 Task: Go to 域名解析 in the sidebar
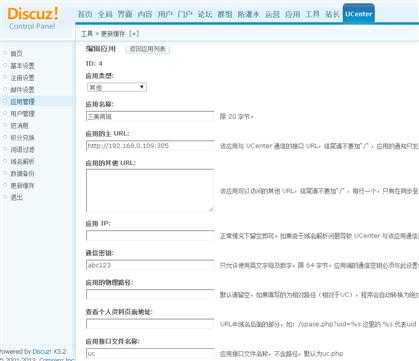pos(22,162)
